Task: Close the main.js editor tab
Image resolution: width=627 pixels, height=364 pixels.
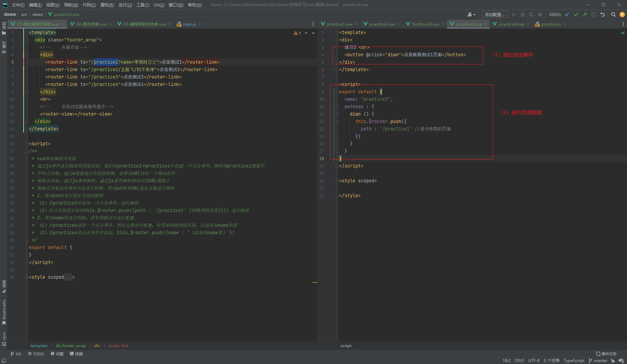Action: [x=200, y=24]
